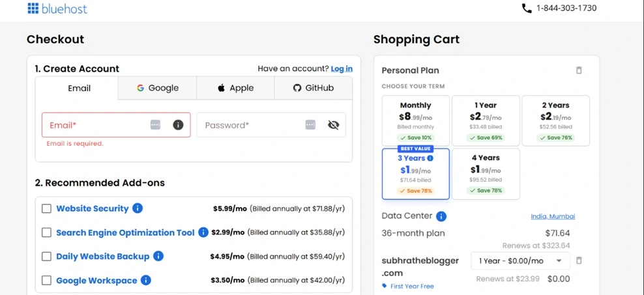Open info icon next to Website Security
Viewport: 644px width, 295px height.
(x=138, y=208)
